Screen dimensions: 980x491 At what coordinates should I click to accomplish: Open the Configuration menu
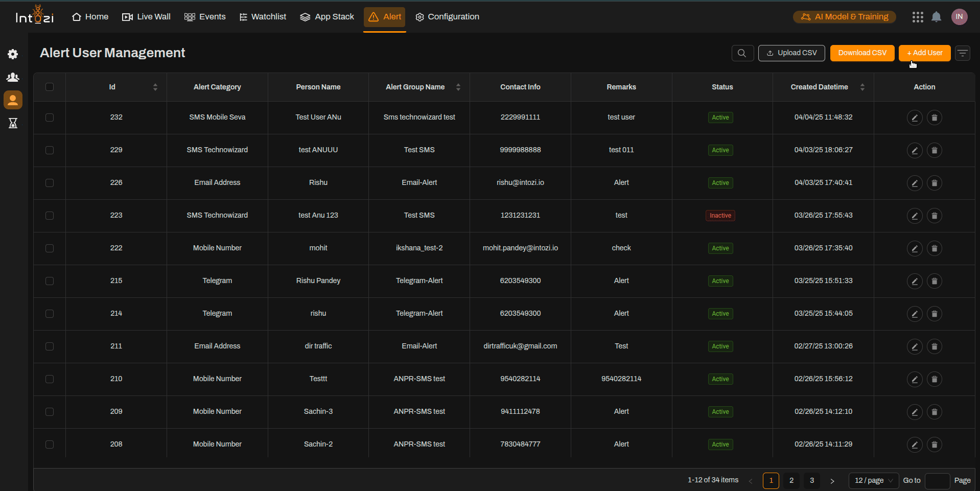(447, 17)
